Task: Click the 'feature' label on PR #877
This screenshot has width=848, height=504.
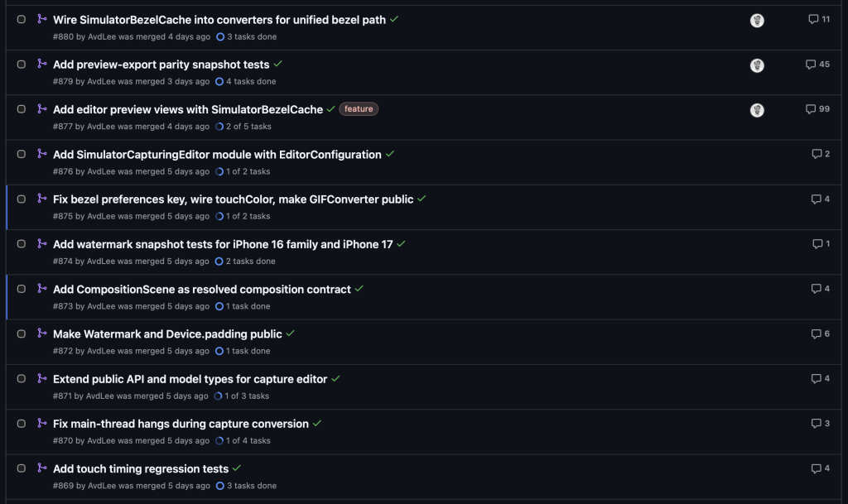Action: pyautogui.click(x=358, y=108)
